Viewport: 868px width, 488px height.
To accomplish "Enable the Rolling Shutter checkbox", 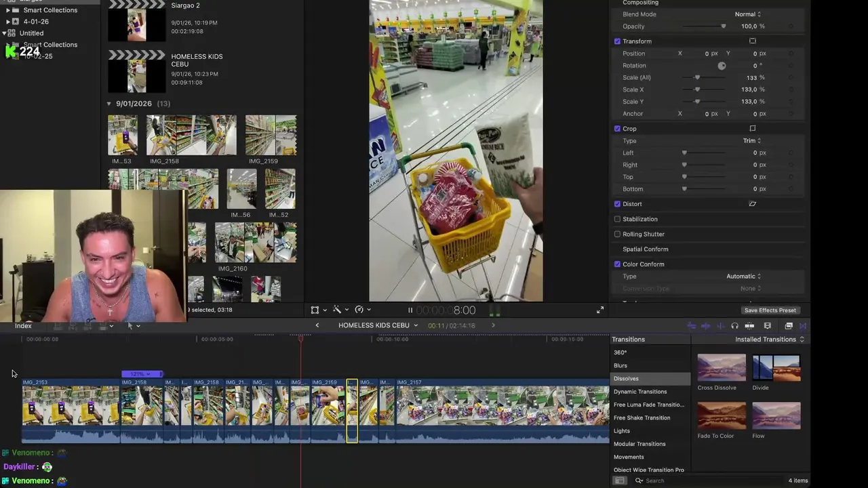I will click(617, 234).
